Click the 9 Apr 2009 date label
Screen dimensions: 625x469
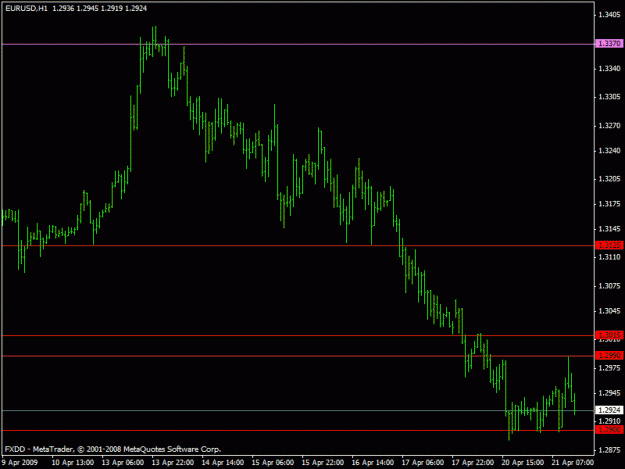(x=20, y=462)
